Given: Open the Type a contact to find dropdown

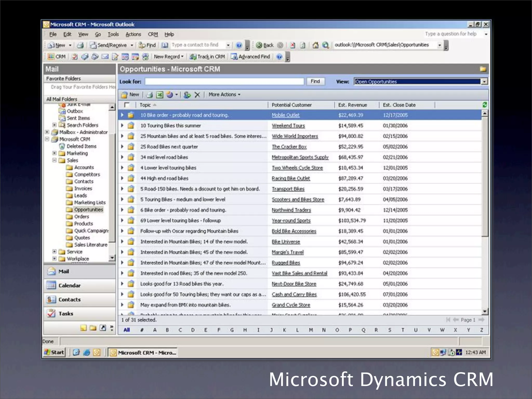Looking at the screenshot, I should click(228, 45).
